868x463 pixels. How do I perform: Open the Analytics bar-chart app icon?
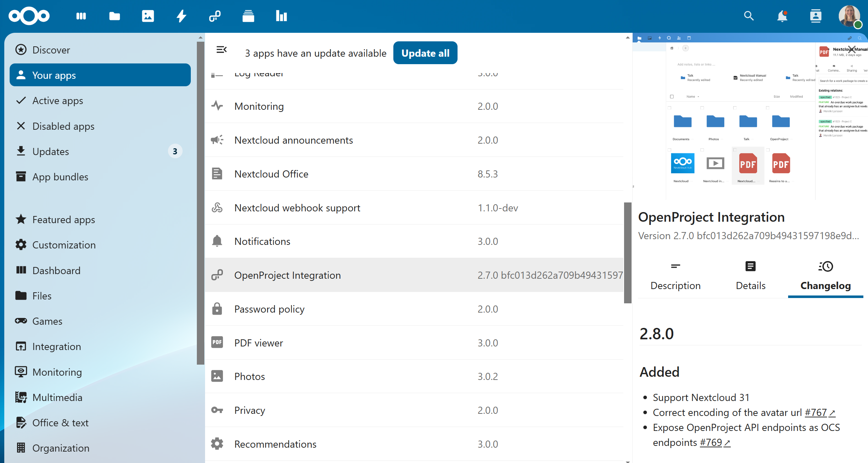(x=281, y=16)
